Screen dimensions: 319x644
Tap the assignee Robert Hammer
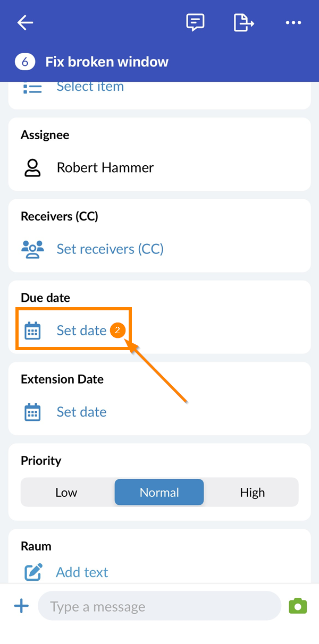pyautogui.click(x=105, y=167)
